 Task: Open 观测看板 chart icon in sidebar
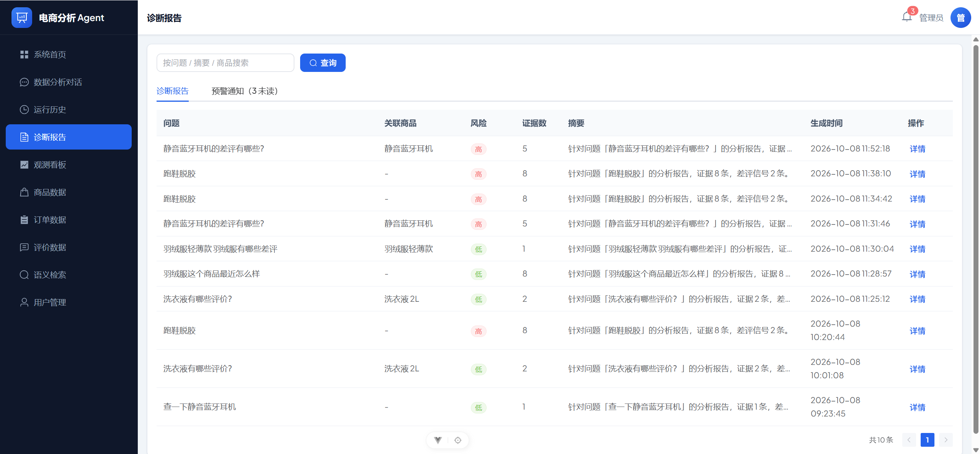(24, 165)
